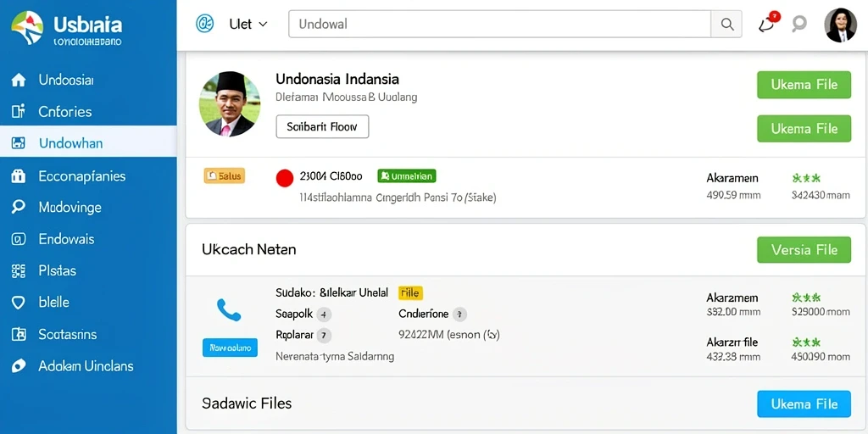
Task: Click the Undonasia Indansia profile name
Action: pyautogui.click(x=337, y=79)
